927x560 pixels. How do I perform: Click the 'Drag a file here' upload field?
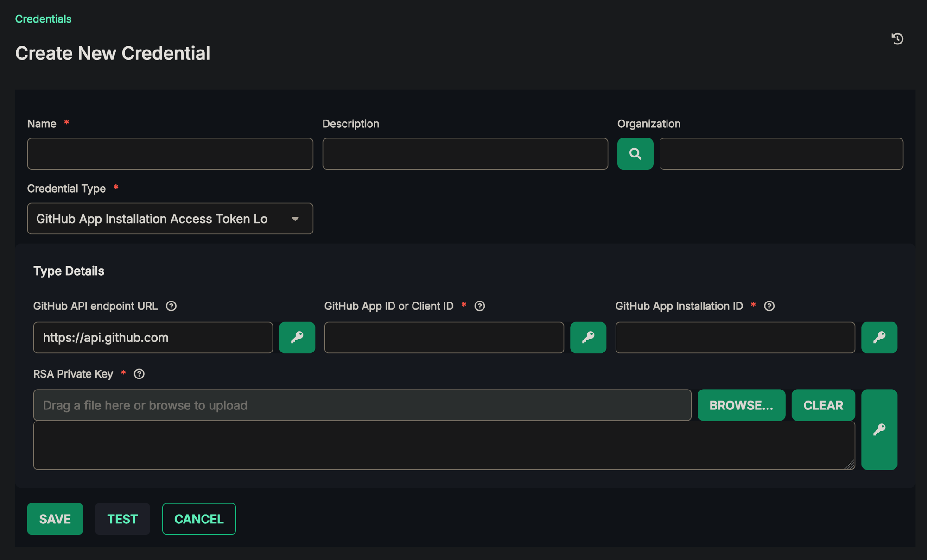coord(362,405)
